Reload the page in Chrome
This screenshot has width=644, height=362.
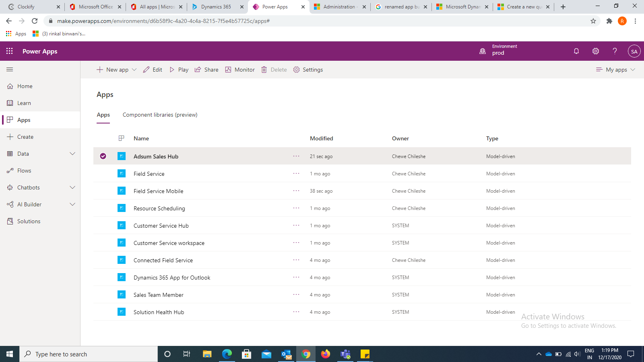pyautogui.click(x=35, y=21)
